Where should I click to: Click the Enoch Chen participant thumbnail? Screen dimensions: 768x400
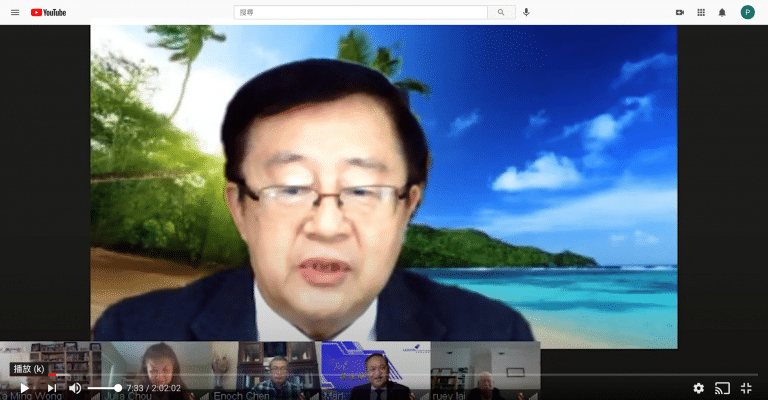click(266, 371)
